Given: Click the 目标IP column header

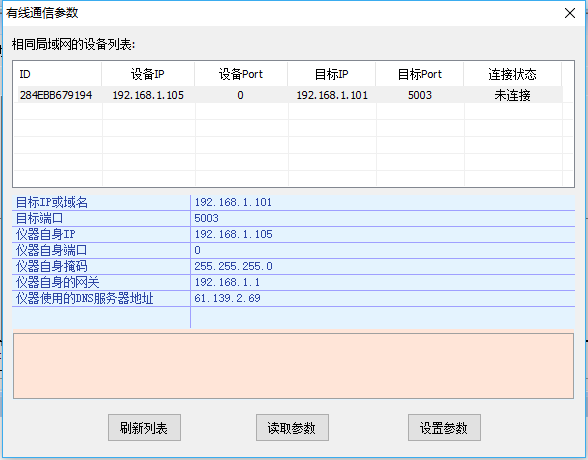Looking at the screenshot, I should pos(332,74).
